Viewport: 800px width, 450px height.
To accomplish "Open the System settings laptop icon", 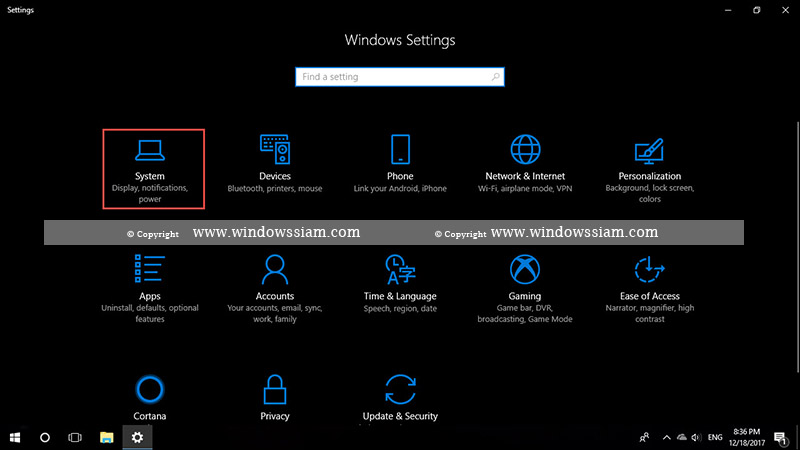I will [x=149, y=150].
